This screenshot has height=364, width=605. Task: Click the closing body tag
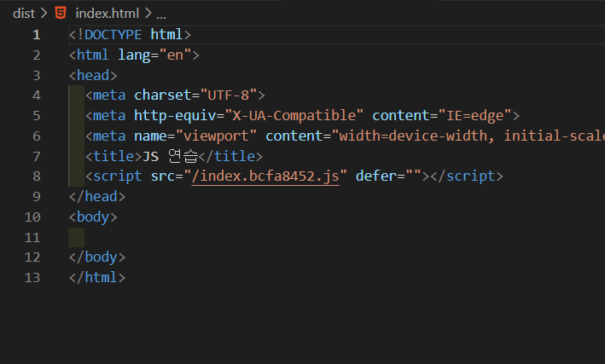click(97, 257)
